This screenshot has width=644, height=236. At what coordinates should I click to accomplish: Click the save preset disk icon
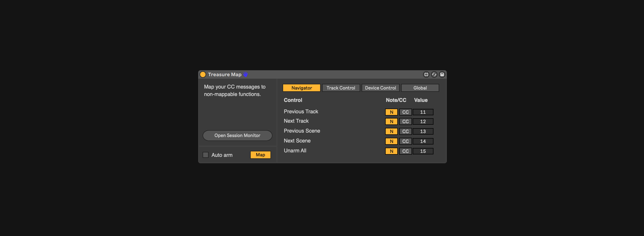(442, 74)
